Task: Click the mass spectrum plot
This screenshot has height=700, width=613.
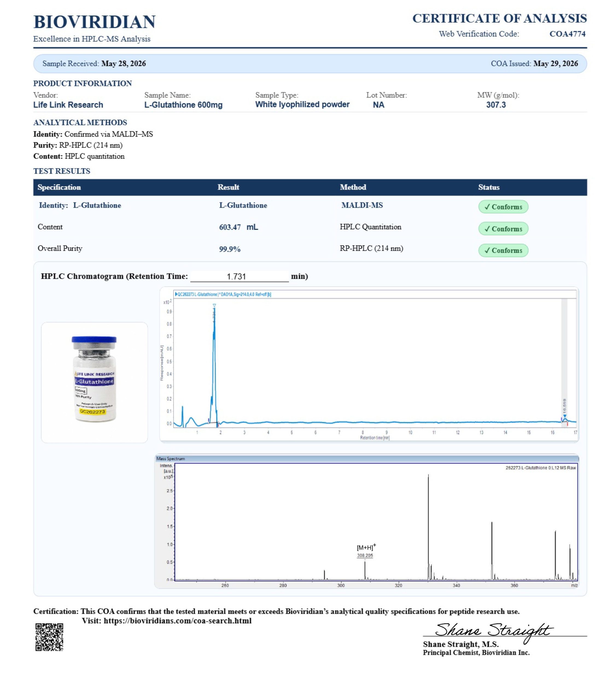Action: [x=367, y=521]
